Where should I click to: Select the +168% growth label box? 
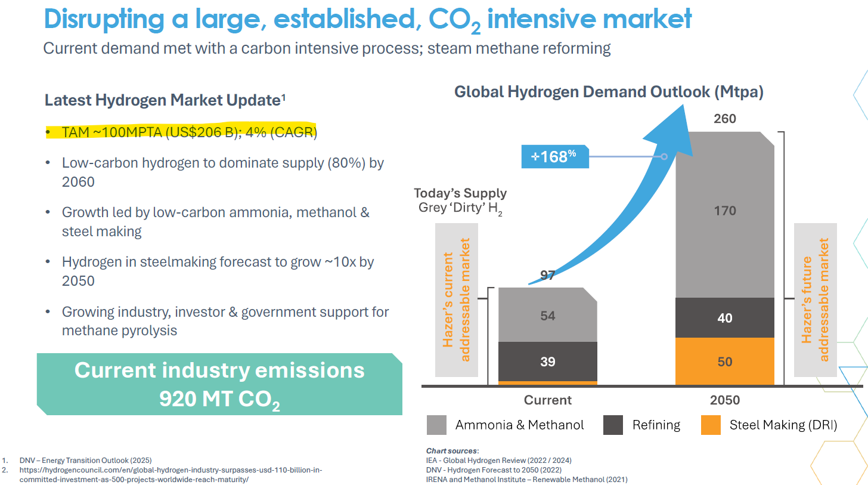point(555,157)
